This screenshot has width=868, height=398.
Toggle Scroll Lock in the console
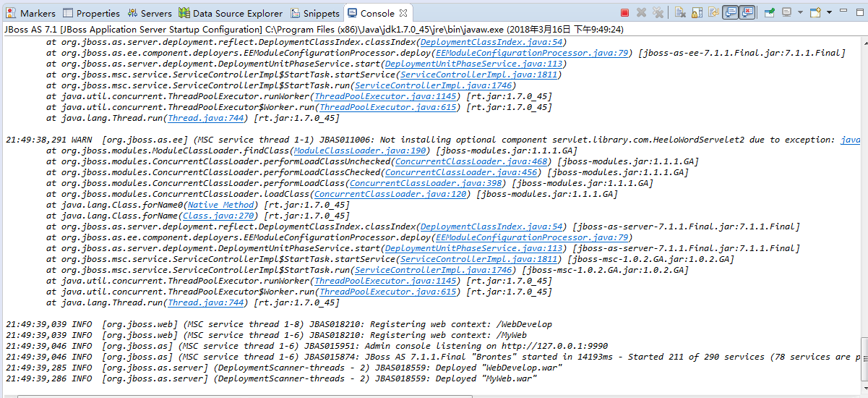click(697, 12)
